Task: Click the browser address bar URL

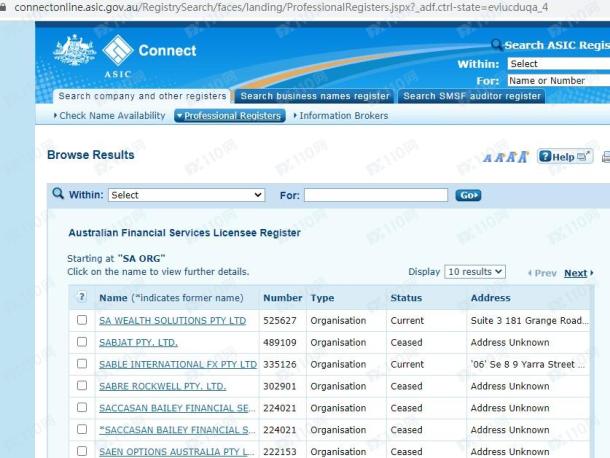Action: (281, 7)
